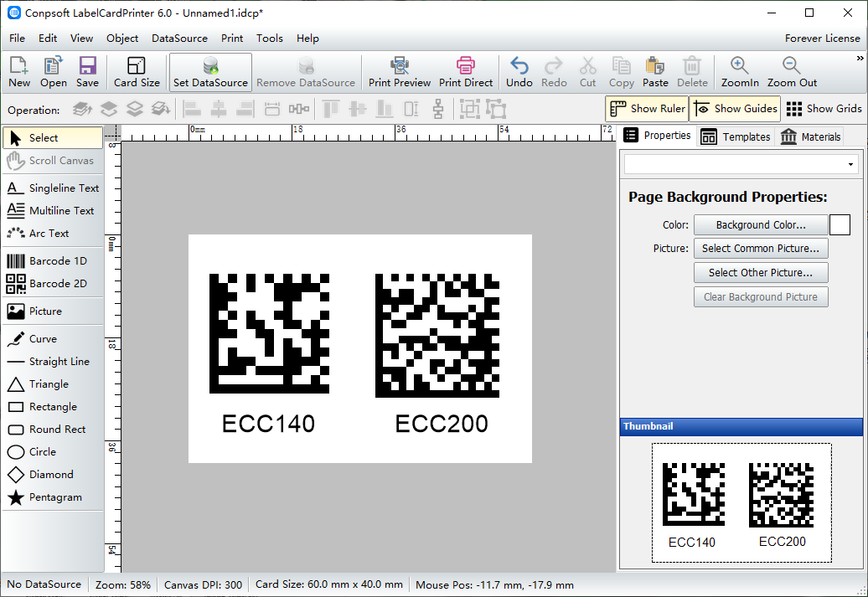The height and width of the screenshot is (597, 868).
Task: Expand the toolbar overflow chevron
Action: [x=860, y=58]
